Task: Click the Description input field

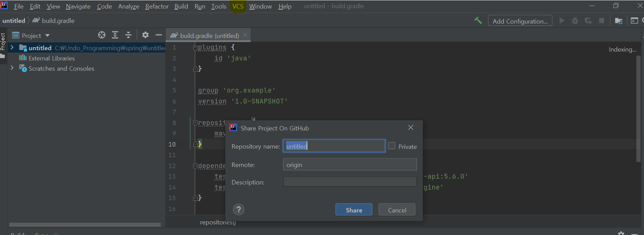Action: coord(350,182)
